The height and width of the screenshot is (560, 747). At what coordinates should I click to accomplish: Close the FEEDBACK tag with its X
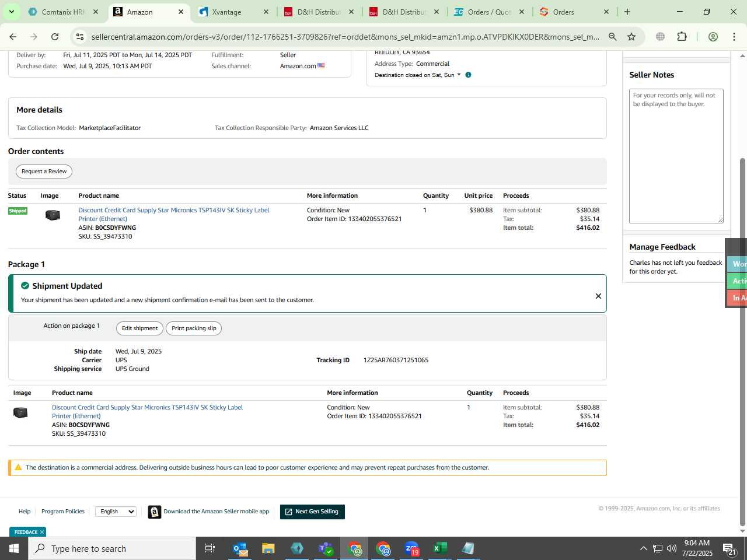coord(42,532)
